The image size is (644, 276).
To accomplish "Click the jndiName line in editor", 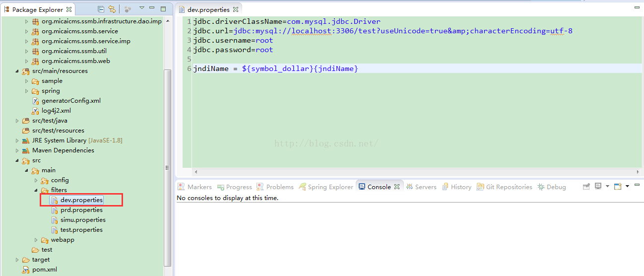I will (276, 69).
